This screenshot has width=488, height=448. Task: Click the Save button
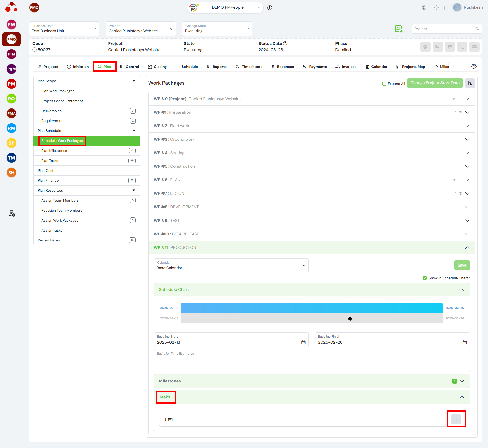tap(462, 265)
